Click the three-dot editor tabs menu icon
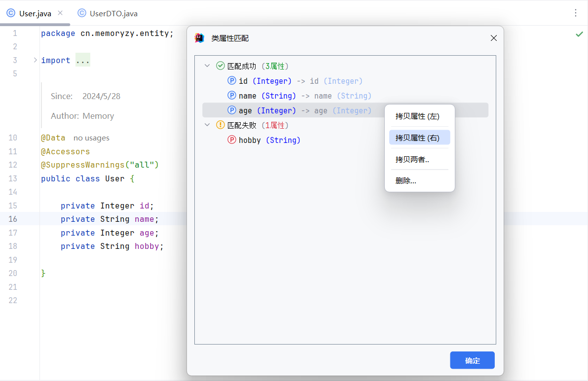Image resolution: width=588 pixels, height=381 pixels. click(x=576, y=13)
